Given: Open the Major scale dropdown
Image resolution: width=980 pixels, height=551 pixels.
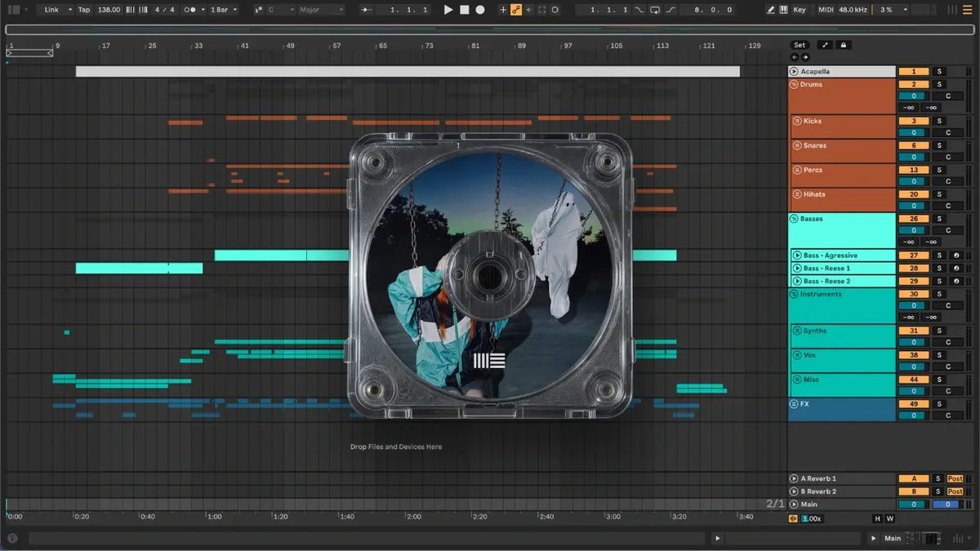Looking at the screenshot, I should coord(319,10).
